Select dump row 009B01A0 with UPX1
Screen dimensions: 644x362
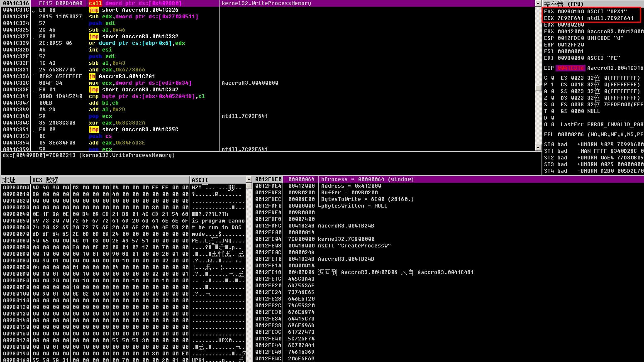(123, 360)
